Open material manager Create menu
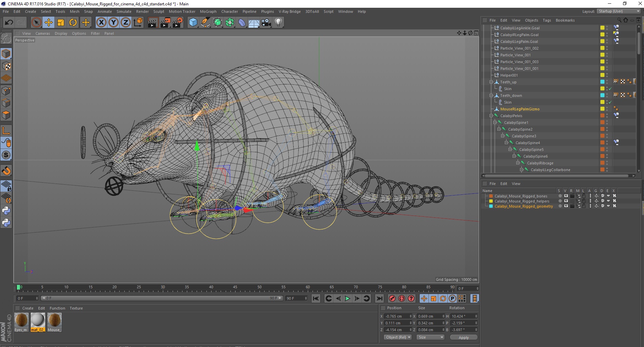Screen dimensions: 644x347 (28, 308)
